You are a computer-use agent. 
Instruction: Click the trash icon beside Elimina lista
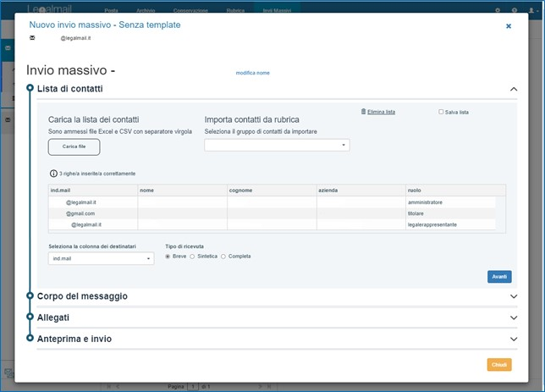click(x=363, y=111)
